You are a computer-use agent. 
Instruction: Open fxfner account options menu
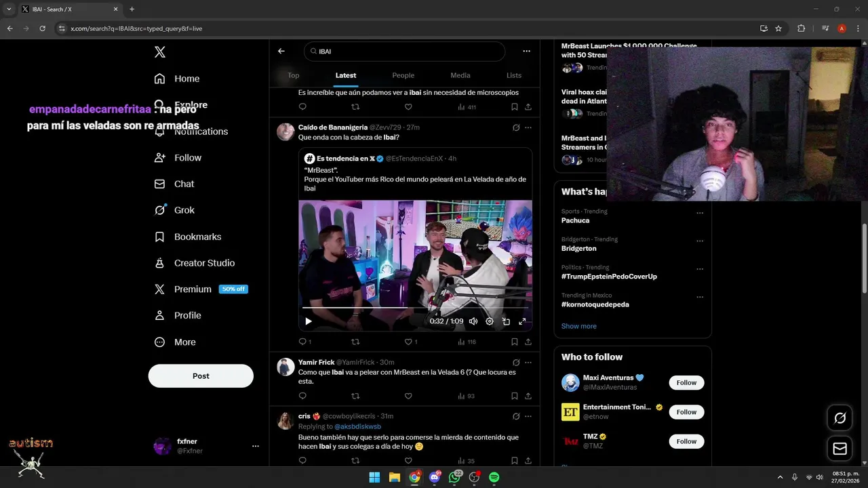(x=256, y=446)
